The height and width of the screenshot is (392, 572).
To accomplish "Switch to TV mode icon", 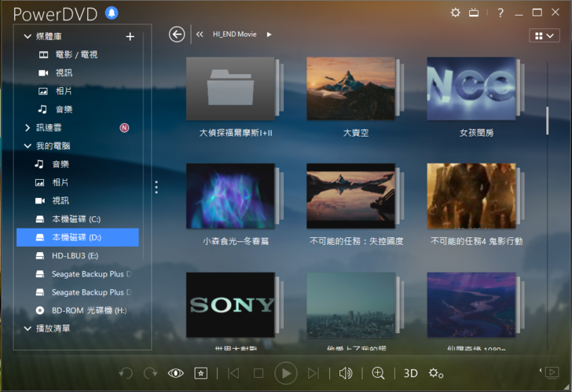I will [475, 13].
